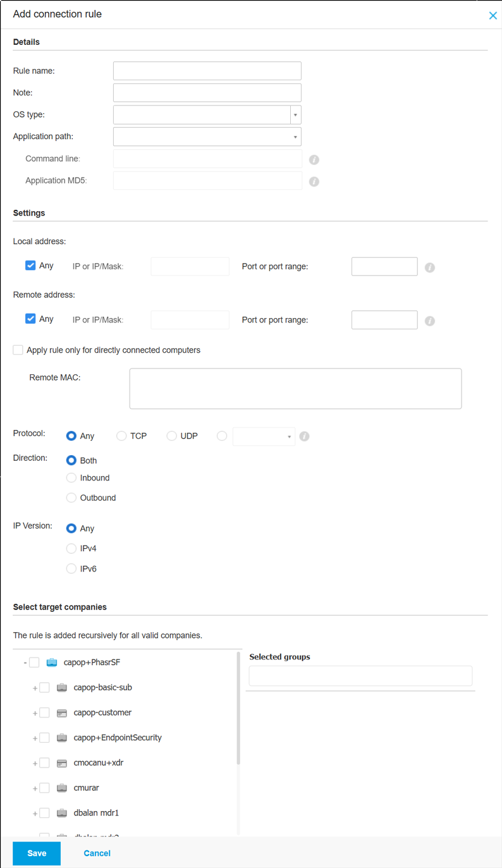Click the capop+PhasrSF tree label
502x868 pixels.
(x=92, y=663)
